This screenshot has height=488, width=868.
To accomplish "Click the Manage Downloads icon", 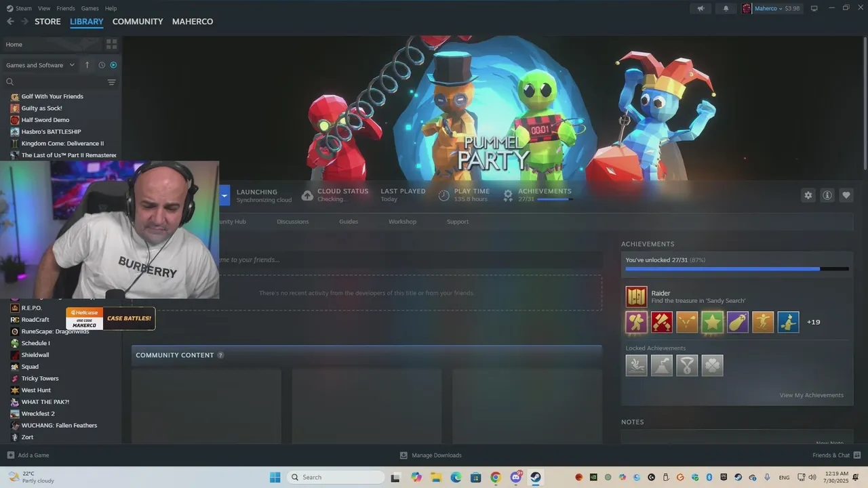I will click(x=403, y=455).
